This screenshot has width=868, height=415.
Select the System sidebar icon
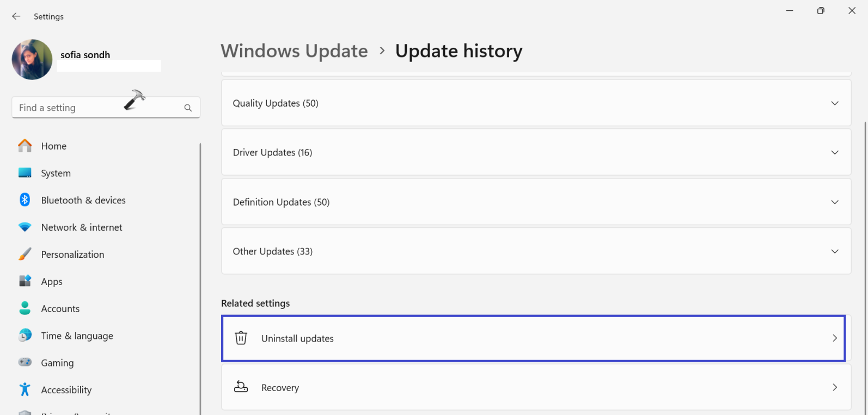pos(25,173)
